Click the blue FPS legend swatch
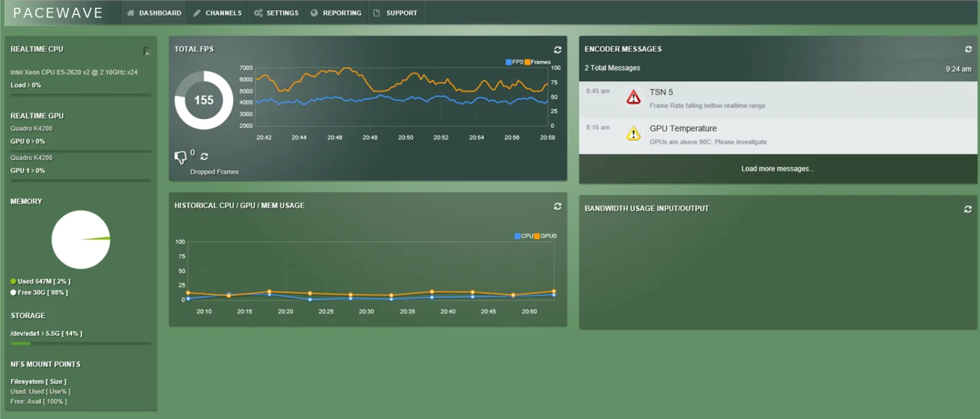The width and height of the screenshot is (980, 419). click(509, 62)
